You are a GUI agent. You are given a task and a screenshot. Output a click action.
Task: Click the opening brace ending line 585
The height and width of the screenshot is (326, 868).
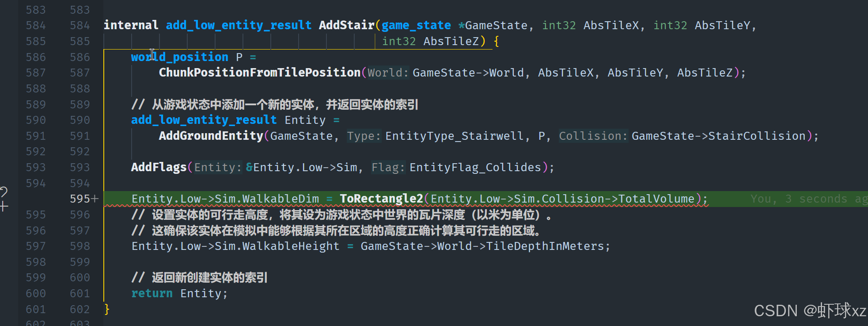[x=497, y=41]
